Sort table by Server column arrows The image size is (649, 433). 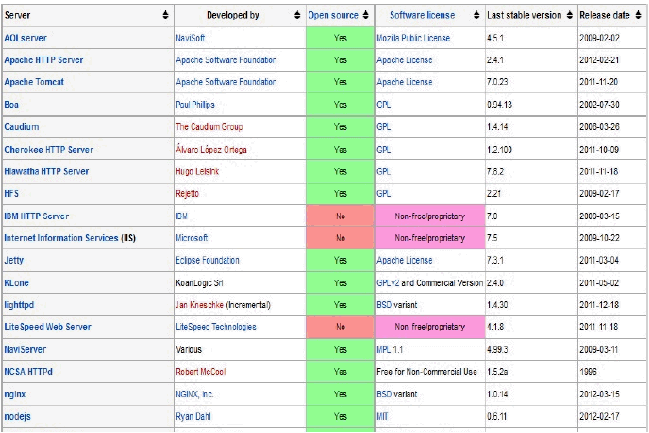tap(165, 15)
